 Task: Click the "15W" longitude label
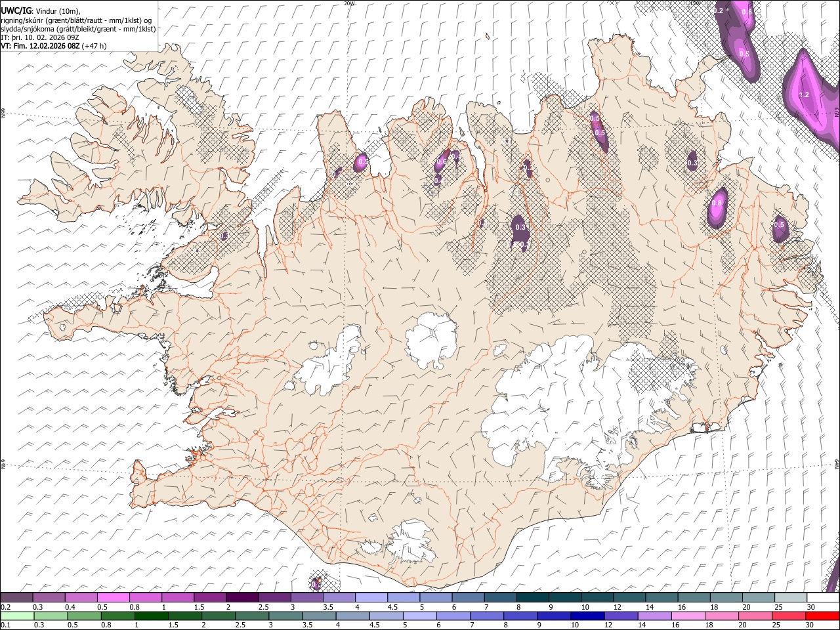[695, 3]
